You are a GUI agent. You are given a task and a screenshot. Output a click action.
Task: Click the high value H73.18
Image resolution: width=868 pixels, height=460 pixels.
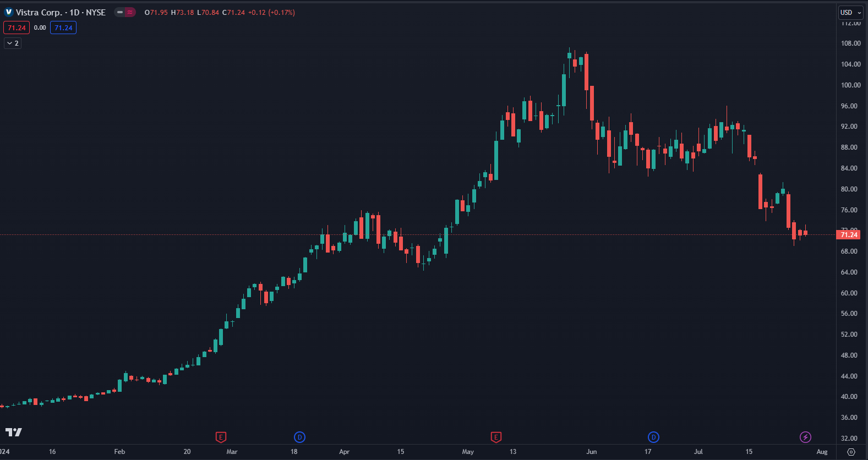click(x=182, y=12)
